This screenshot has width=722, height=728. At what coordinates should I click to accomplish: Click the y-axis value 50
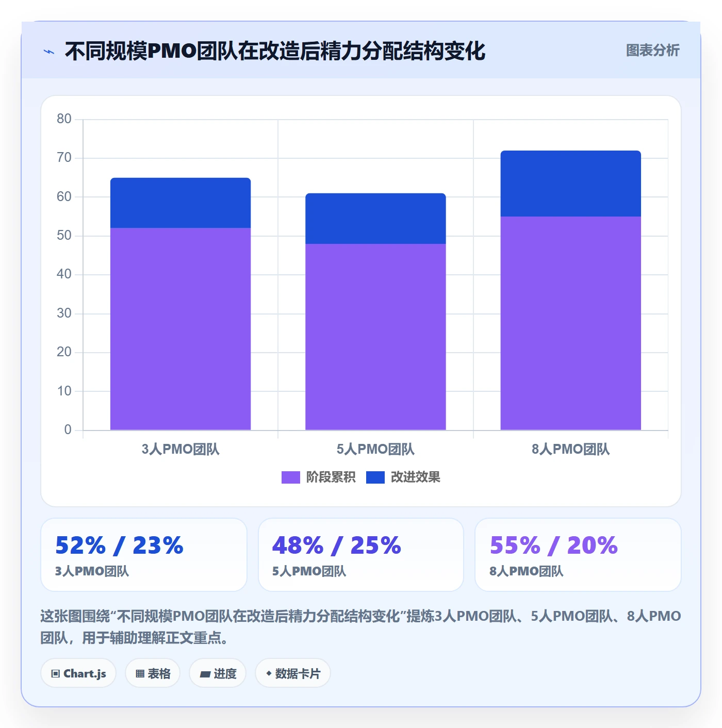64,236
